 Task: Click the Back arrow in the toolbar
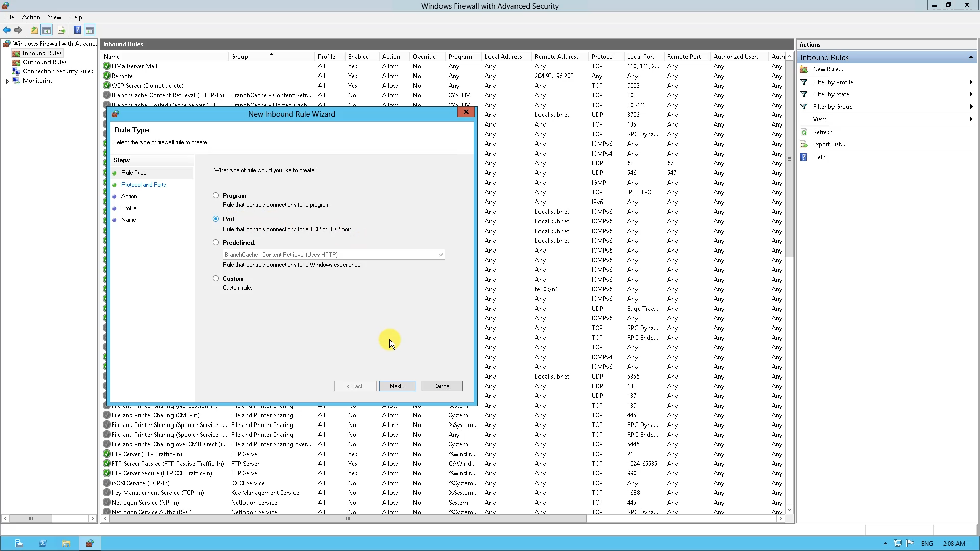click(7, 30)
